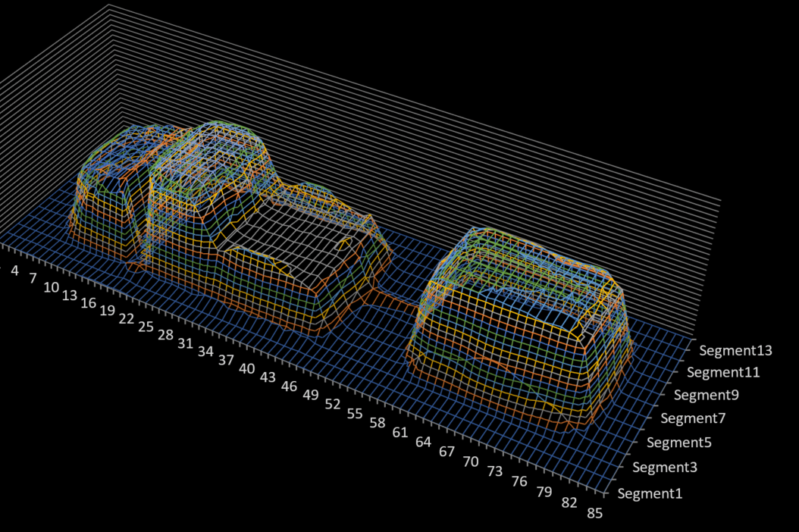Image resolution: width=799 pixels, height=532 pixels.
Task: Click the category value "52"
Action: coord(332,404)
